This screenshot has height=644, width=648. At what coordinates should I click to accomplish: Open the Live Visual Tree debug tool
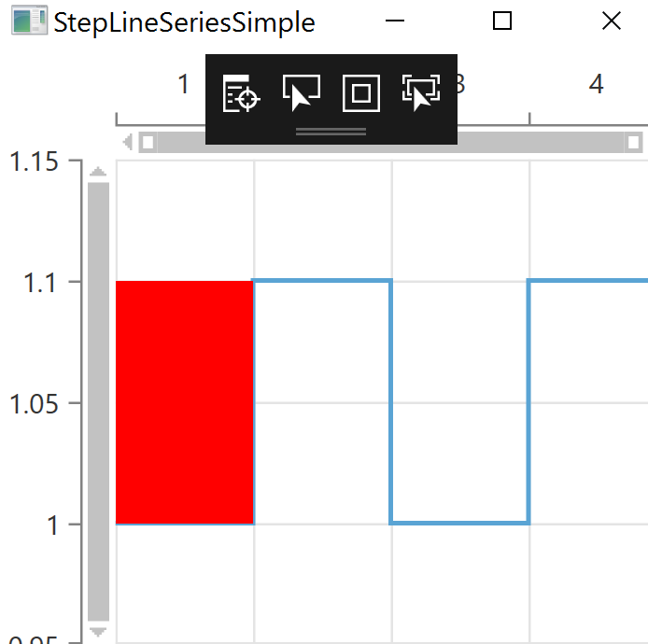(241, 94)
